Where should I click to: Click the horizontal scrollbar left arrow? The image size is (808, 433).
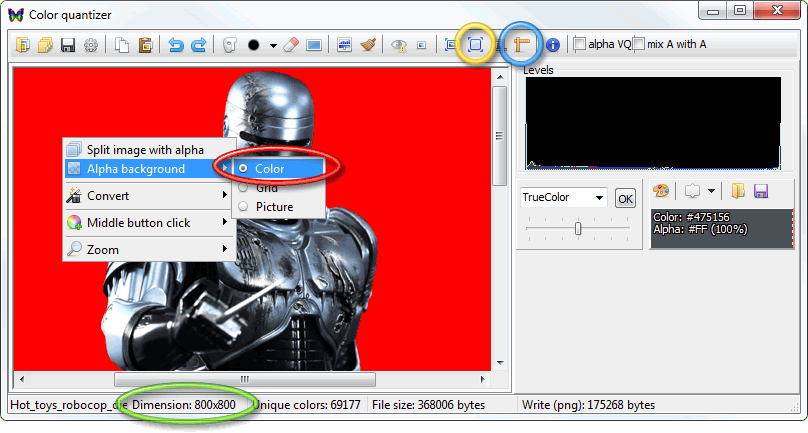[21, 379]
